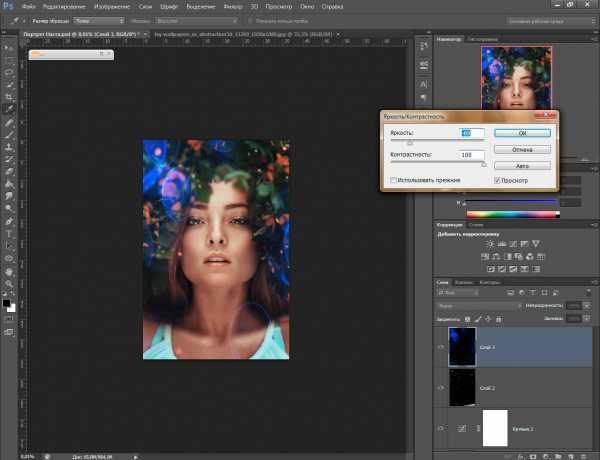Lock image pixels brush icon in layers
Image resolution: width=600 pixels, height=460 pixels.
pyautogui.click(x=478, y=319)
